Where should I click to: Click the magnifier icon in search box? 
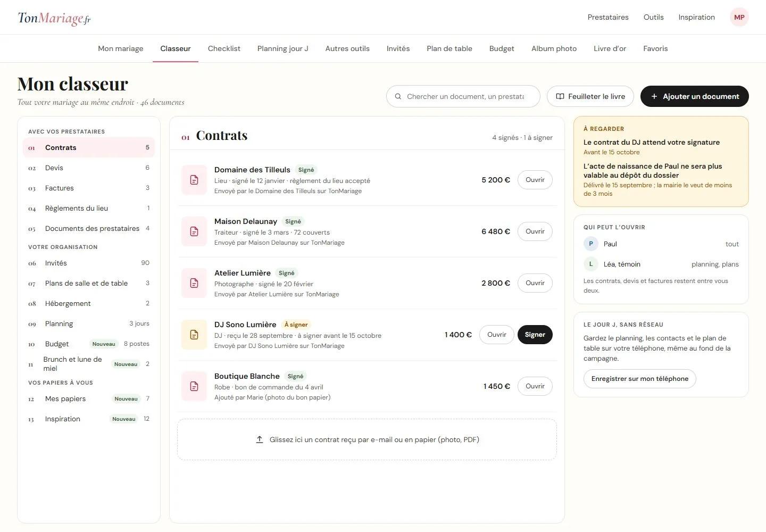(x=398, y=96)
